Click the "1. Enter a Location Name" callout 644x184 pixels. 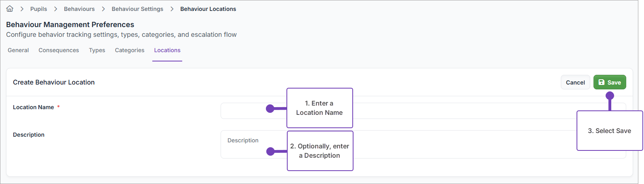(320, 108)
